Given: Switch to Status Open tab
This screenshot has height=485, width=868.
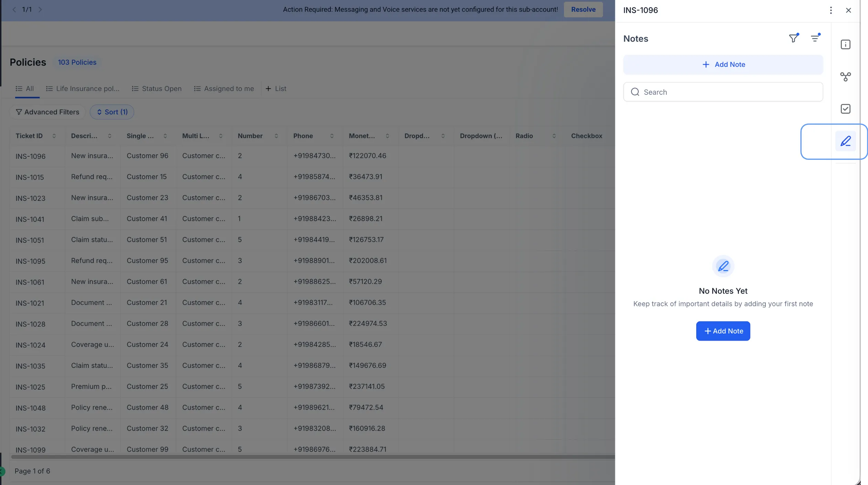Looking at the screenshot, I should 157,89.
